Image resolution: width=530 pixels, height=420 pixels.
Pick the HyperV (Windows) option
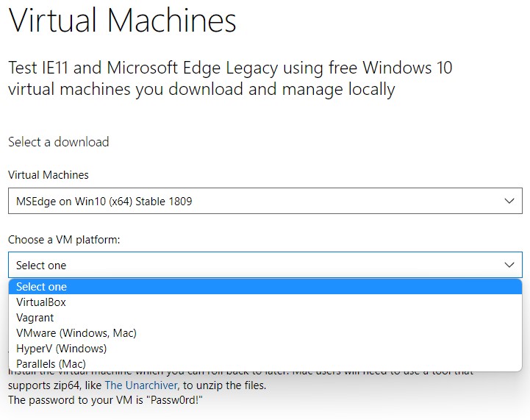coord(265,349)
